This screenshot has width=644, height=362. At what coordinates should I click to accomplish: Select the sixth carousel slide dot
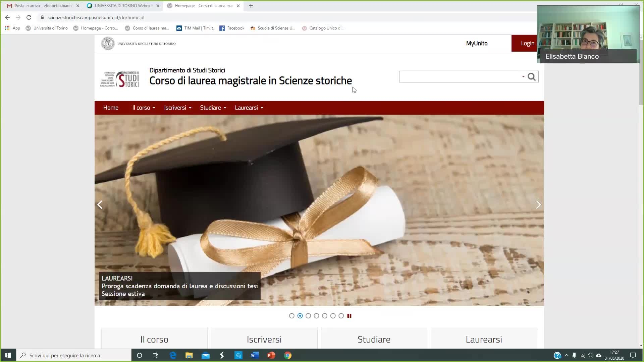(333, 316)
